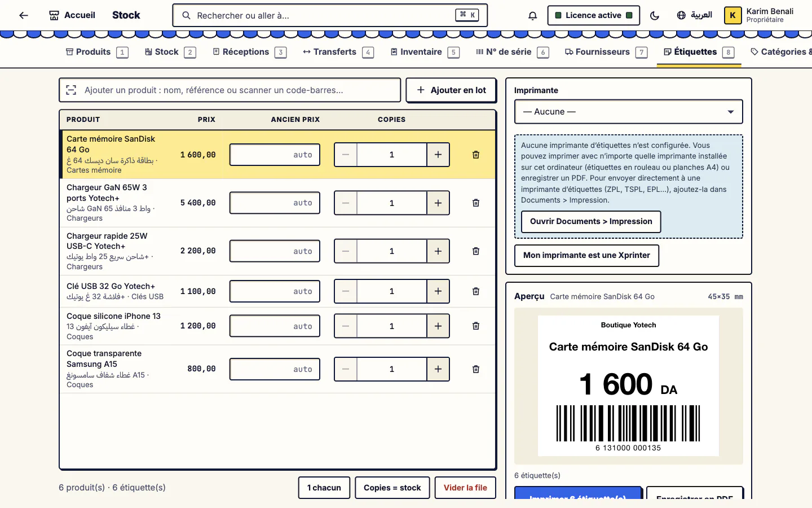This screenshot has height=508, width=812.
Task: Open Licence active status
Action: coord(593,15)
